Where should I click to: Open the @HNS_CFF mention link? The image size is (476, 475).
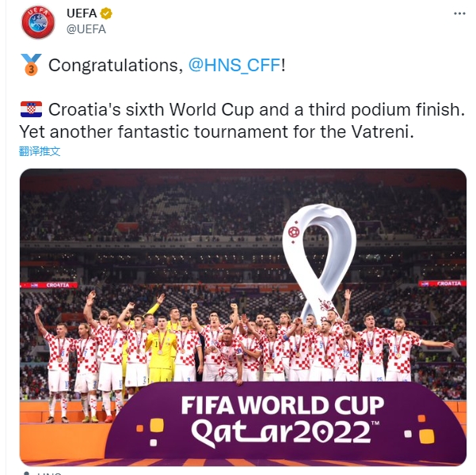pos(234,65)
